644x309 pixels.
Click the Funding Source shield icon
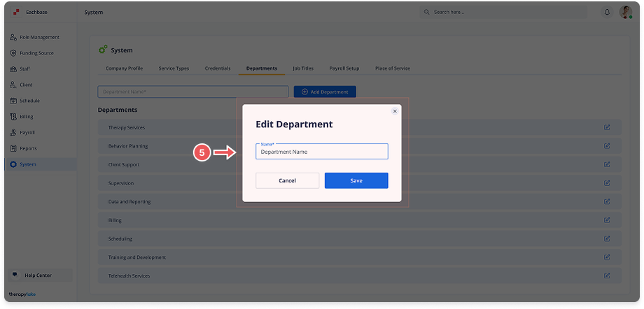click(x=13, y=53)
